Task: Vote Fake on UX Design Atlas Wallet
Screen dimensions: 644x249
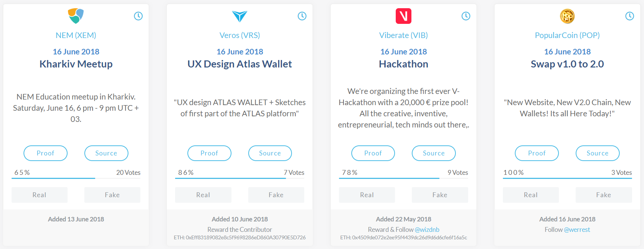Action: click(x=276, y=195)
